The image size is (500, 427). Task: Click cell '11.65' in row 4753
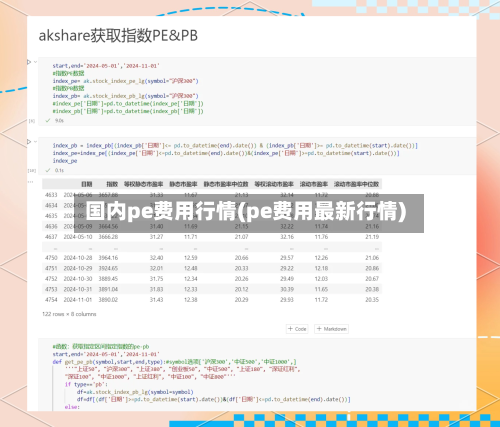pos(321,289)
